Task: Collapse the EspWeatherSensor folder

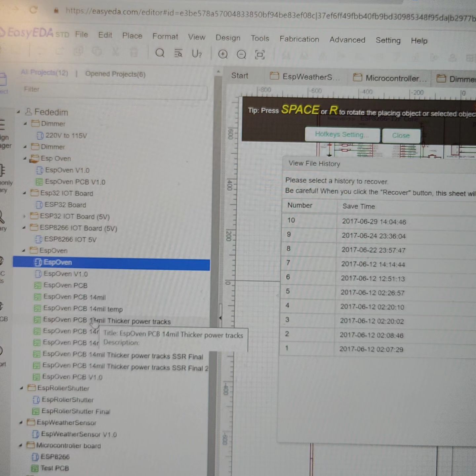Action: [x=21, y=422]
